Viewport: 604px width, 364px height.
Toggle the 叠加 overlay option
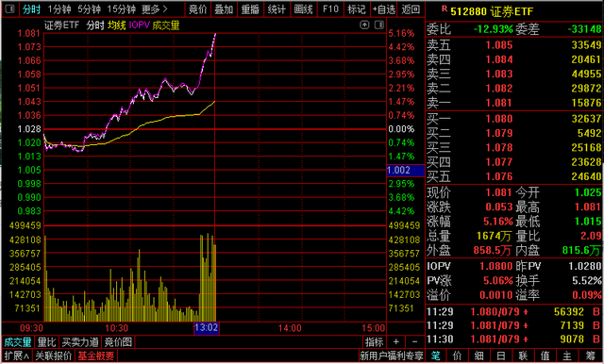(224, 9)
